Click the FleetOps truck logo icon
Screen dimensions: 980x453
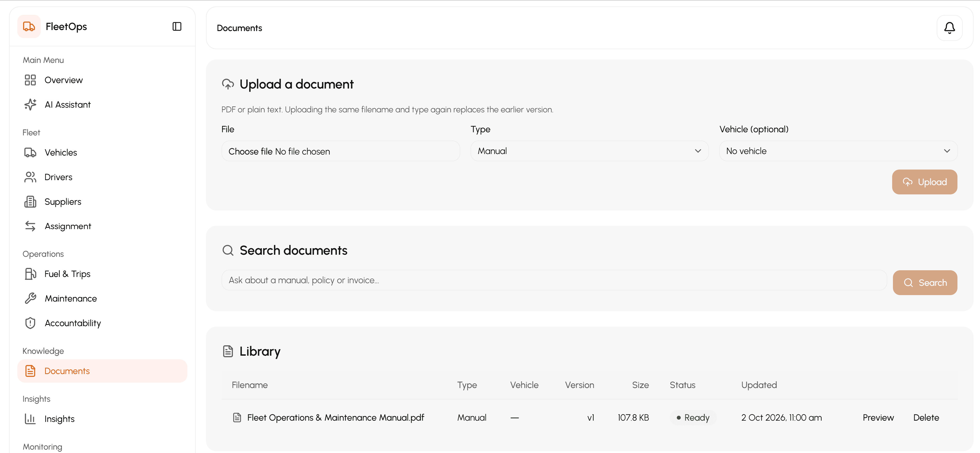29,27
